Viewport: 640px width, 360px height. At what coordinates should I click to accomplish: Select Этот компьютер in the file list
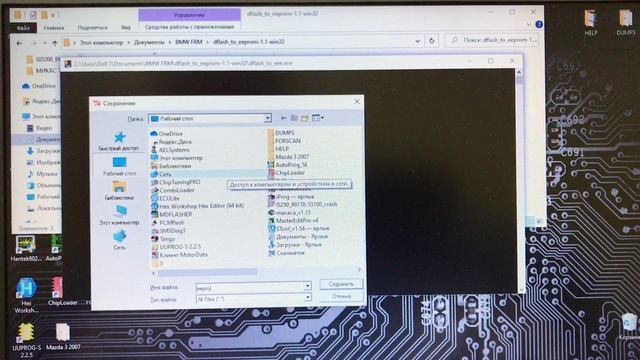(x=176, y=158)
